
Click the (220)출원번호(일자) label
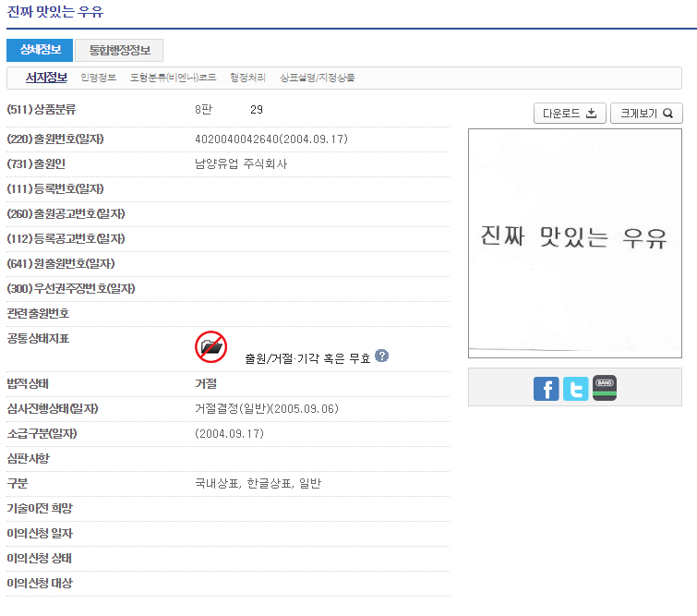coord(55,139)
